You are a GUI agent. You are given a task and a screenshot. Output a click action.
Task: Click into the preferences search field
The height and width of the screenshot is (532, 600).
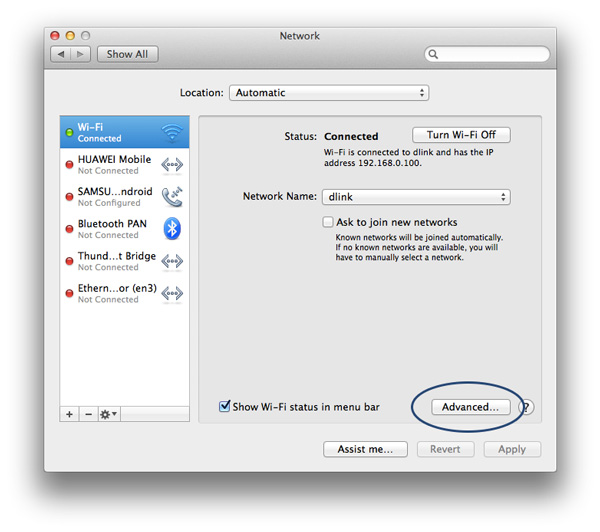pos(487,54)
